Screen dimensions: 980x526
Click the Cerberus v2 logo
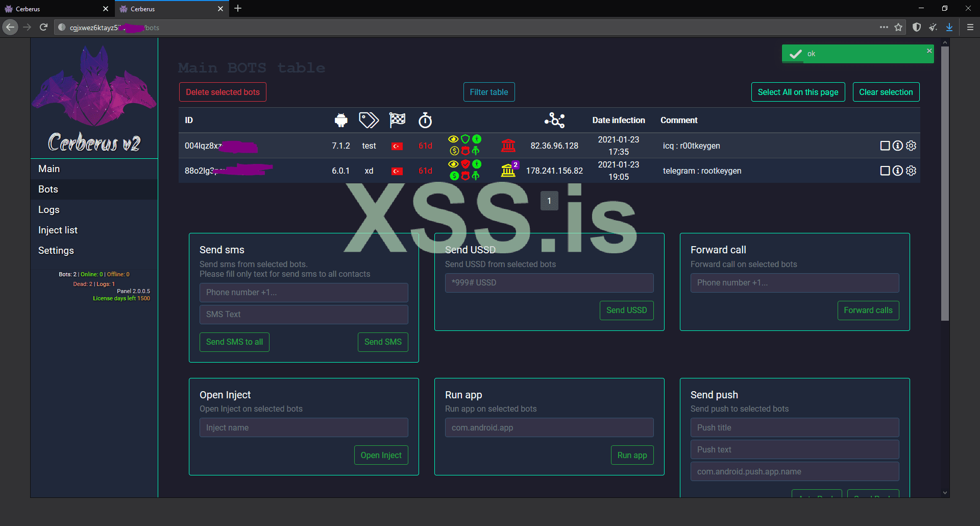94,100
